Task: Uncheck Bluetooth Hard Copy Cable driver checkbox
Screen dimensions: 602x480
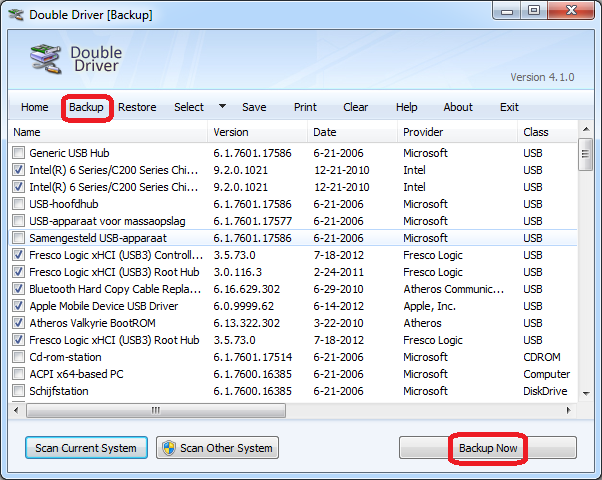Action: (x=19, y=289)
